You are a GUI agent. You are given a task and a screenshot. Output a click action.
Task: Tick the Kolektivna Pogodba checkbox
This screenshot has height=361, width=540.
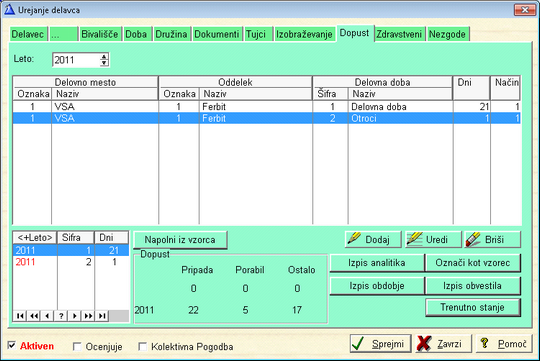click(142, 346)
